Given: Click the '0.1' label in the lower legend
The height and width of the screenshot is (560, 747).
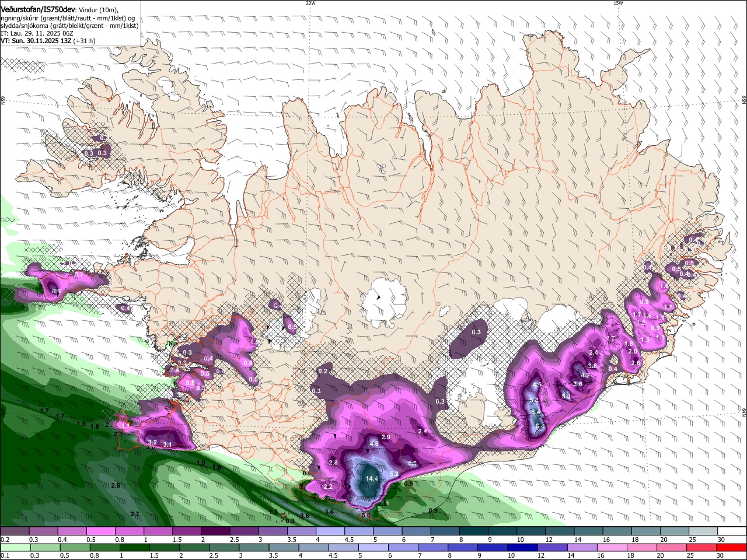Looking at the screenshot, I should tap(4, 556).
